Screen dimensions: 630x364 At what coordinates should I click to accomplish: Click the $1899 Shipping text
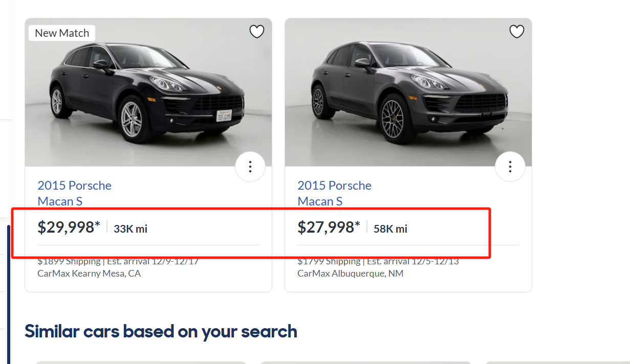(69, 262)
